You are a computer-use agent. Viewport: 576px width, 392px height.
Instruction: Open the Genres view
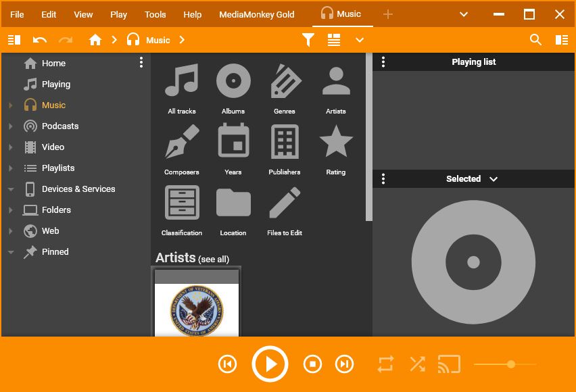(x=285, y=89)
